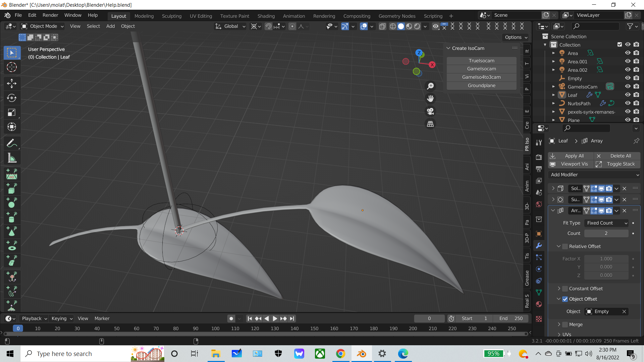Click Delete All modifiers button
The image size is (644, 362).
pos(617,156)
